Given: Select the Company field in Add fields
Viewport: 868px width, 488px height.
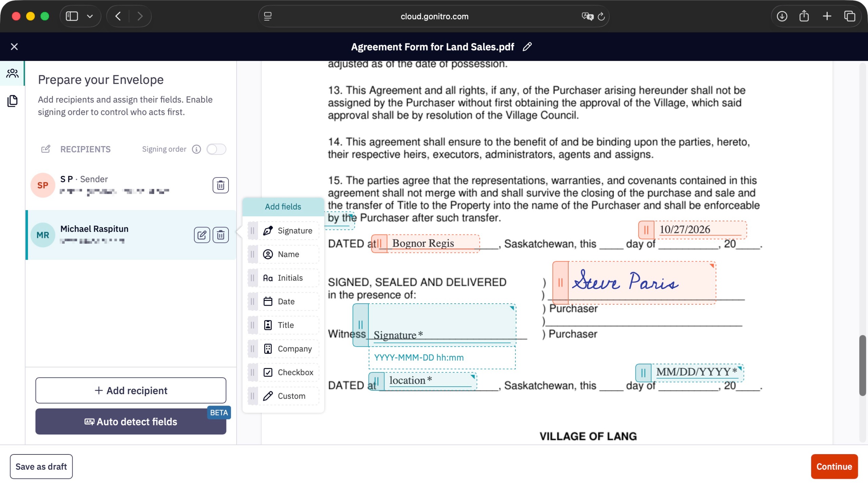Looking at the screenshot, I should (283, 349).
